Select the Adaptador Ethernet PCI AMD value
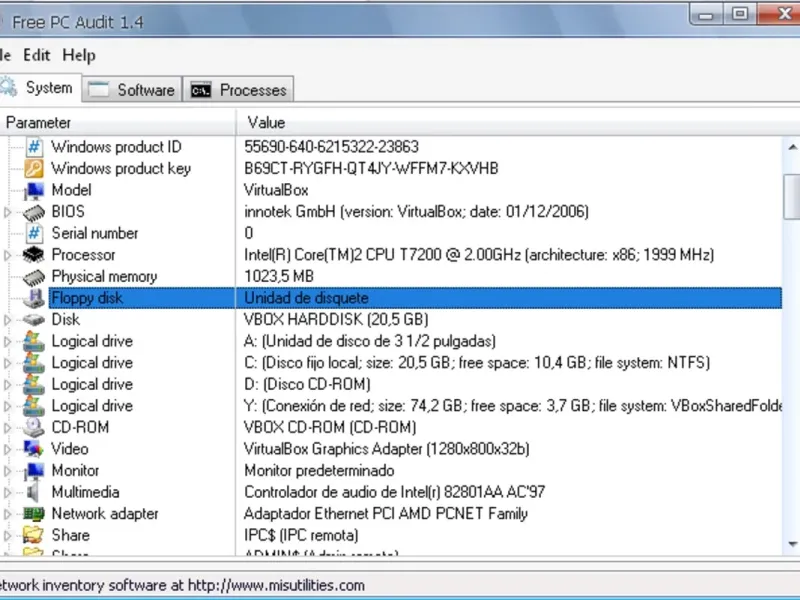Screen dimensions: 800x600 (x=386, y=514)
